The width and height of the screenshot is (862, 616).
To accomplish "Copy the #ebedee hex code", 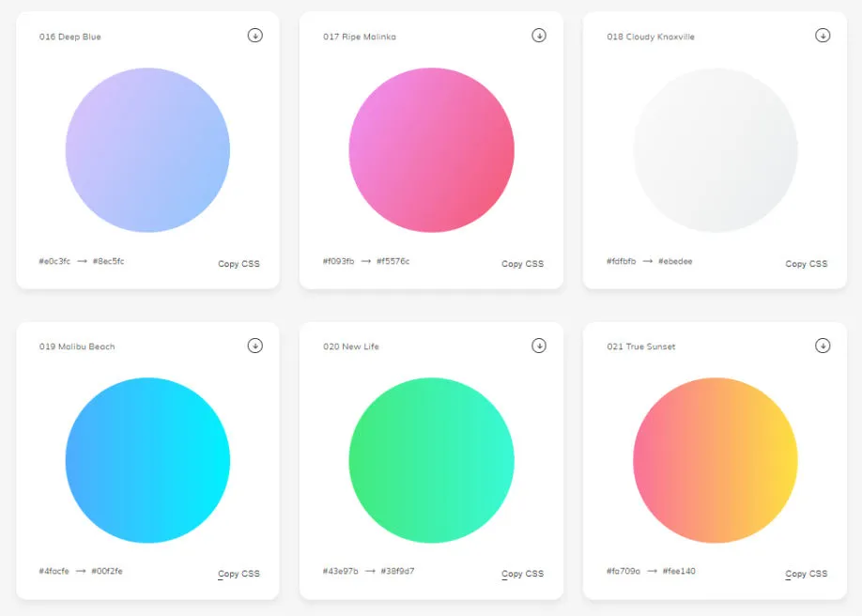I will (x=675, y=261).
